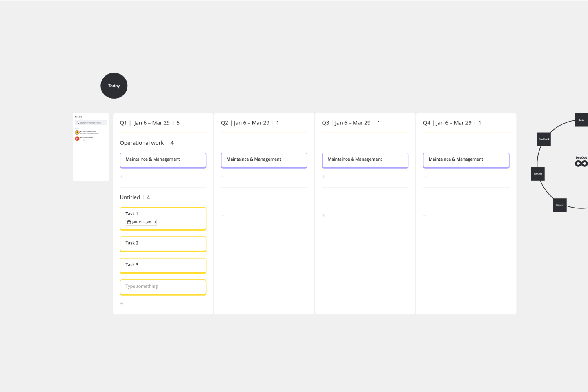Open the Task 2 card

click(163, 244)
